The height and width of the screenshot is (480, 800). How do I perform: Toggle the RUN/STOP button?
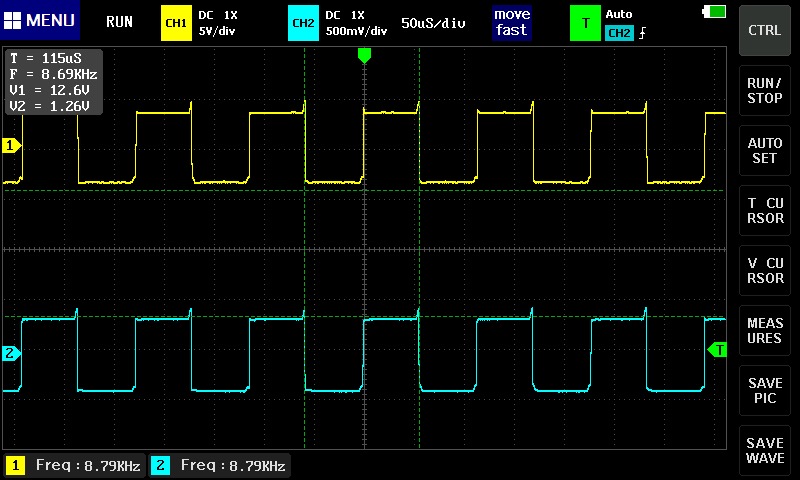tap(765, 91)
